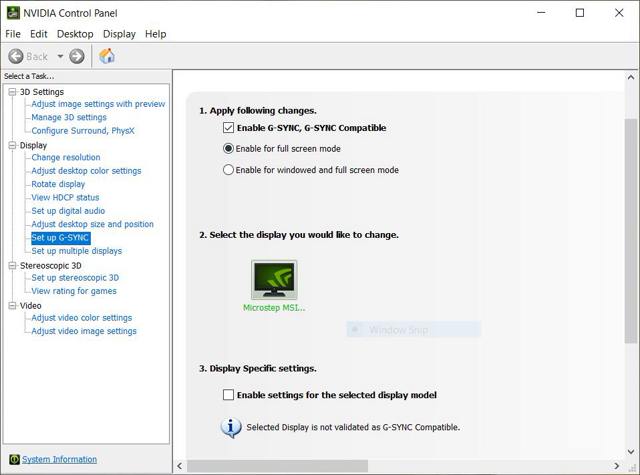
Task: Open View HDCP status
Action: 65,198
